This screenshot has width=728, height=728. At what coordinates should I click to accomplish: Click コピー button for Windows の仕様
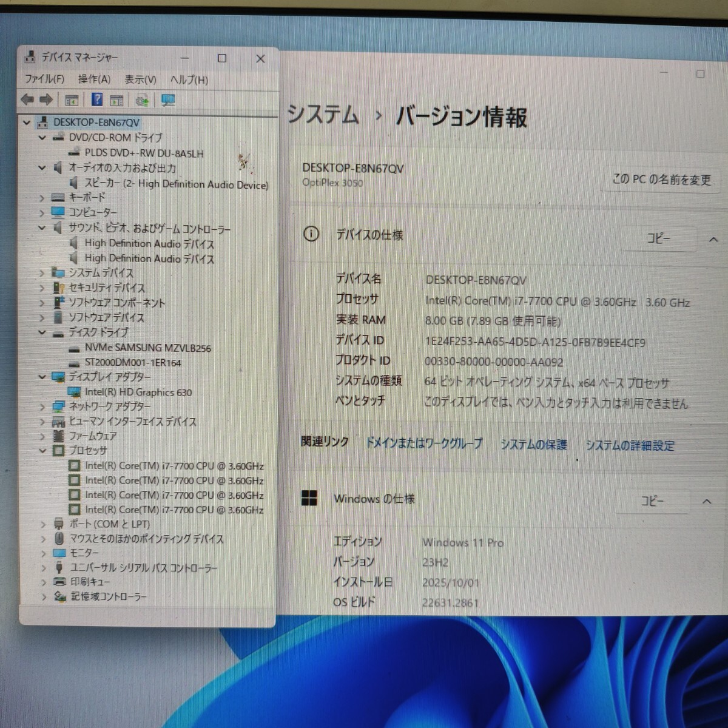[x=653, y=501]
